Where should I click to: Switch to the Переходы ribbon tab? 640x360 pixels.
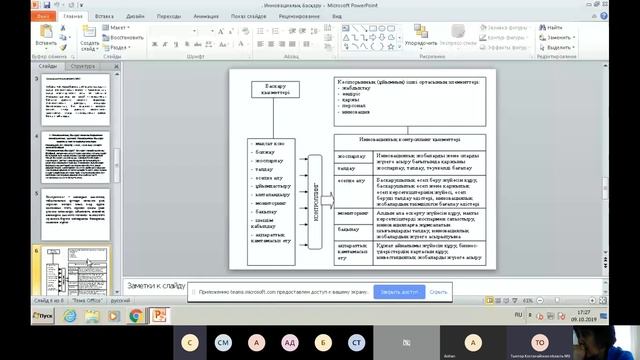(169, 16)
